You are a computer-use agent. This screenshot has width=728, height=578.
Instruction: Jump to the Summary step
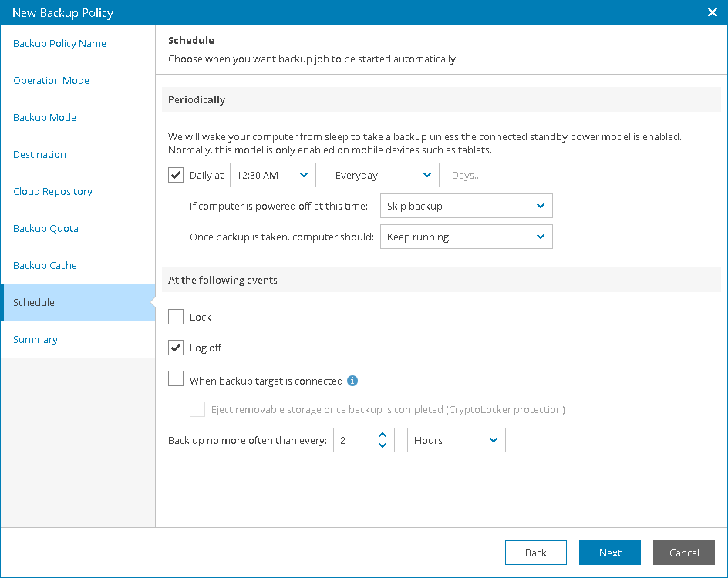coord(35,340)
